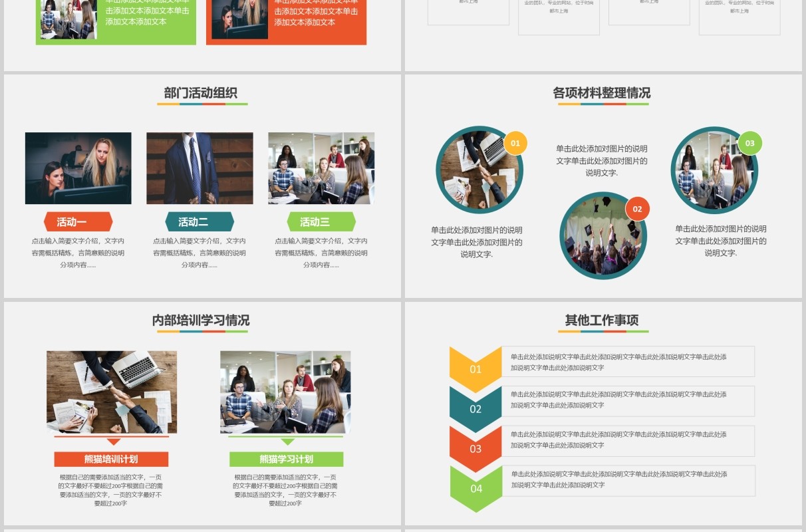Select the text box beside chevron 03

point(628,441)
